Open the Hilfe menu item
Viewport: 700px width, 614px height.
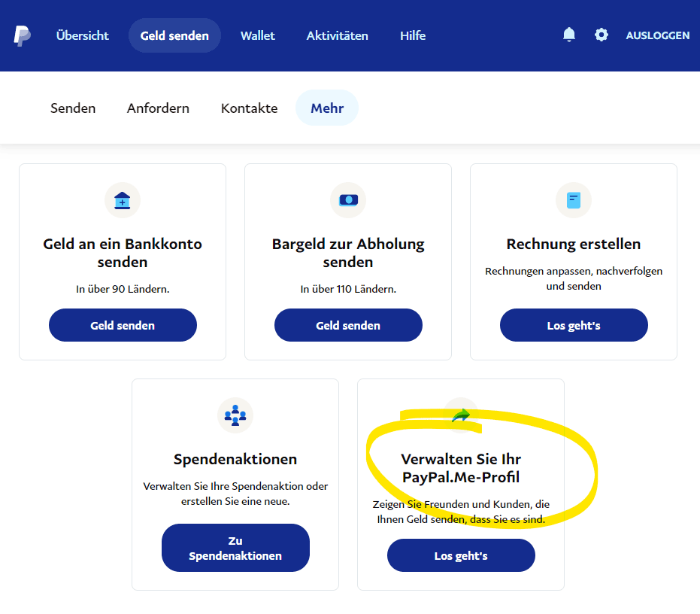tap(413, 35)
